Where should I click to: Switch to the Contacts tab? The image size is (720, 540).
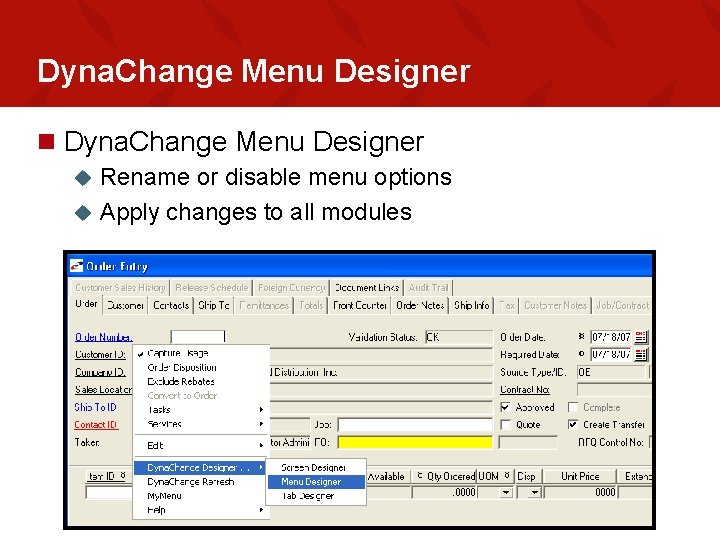coord(171,305)
